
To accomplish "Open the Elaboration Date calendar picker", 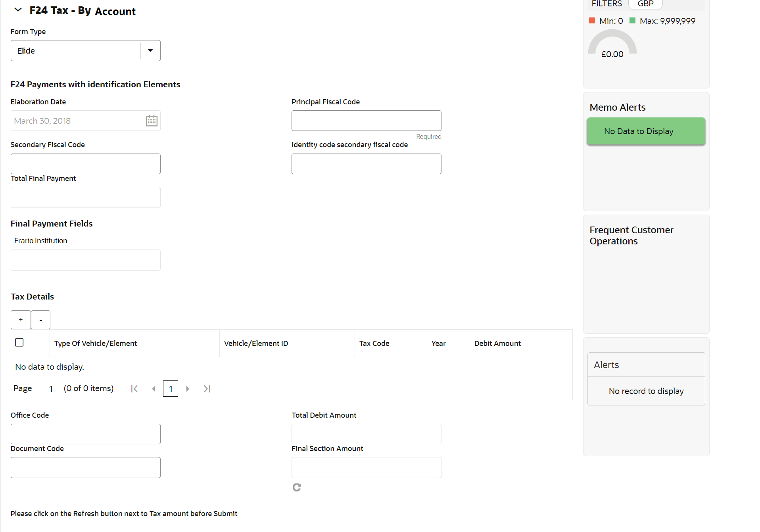I will [x=152, y=121].
